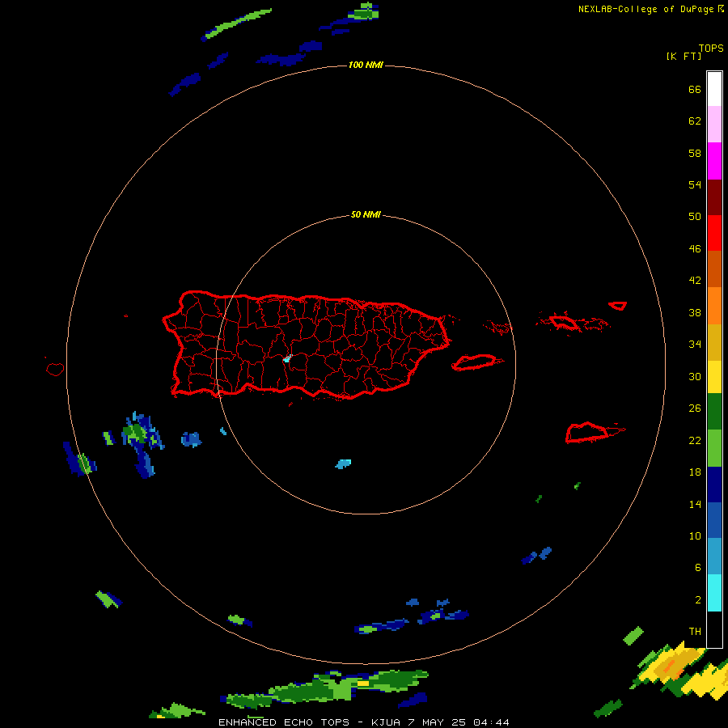Pick the dark orange legend swatch
The height and width of the screenshot is (728, 728).
(714, 269)
